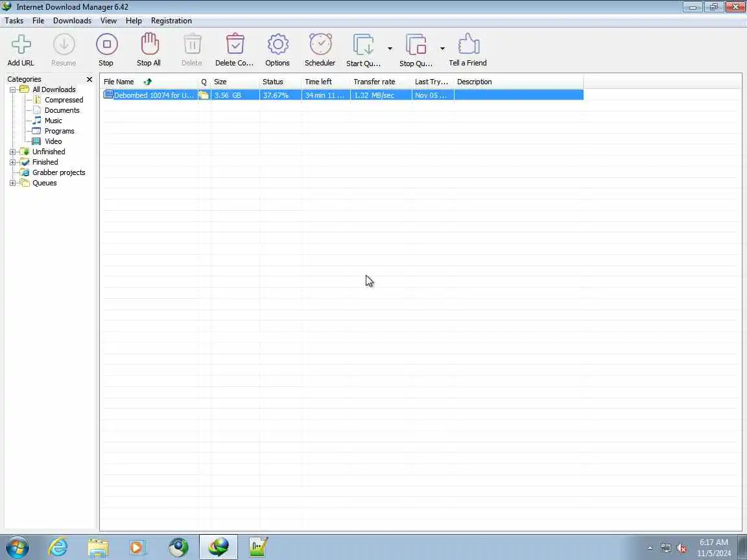747x560 pixels.
Task: Click the Resume toolbar icon
Action: tap(64, 44)
